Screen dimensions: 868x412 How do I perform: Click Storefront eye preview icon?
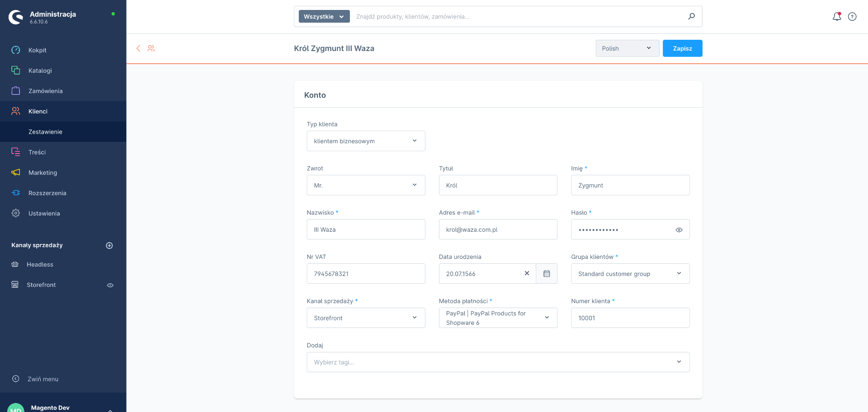pos(110,285)
